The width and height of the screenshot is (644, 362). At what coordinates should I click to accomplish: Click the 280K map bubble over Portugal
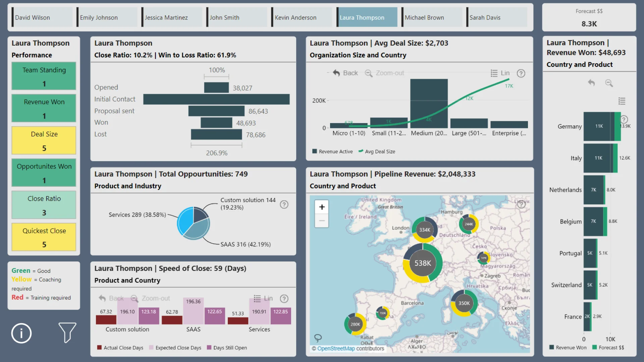pos(355,324)
